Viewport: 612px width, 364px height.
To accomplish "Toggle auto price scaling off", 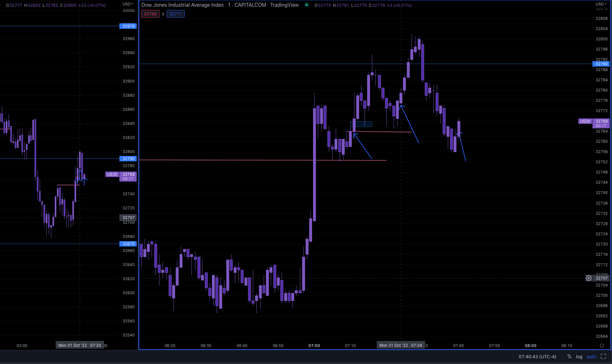I will [x=591, y=356].
